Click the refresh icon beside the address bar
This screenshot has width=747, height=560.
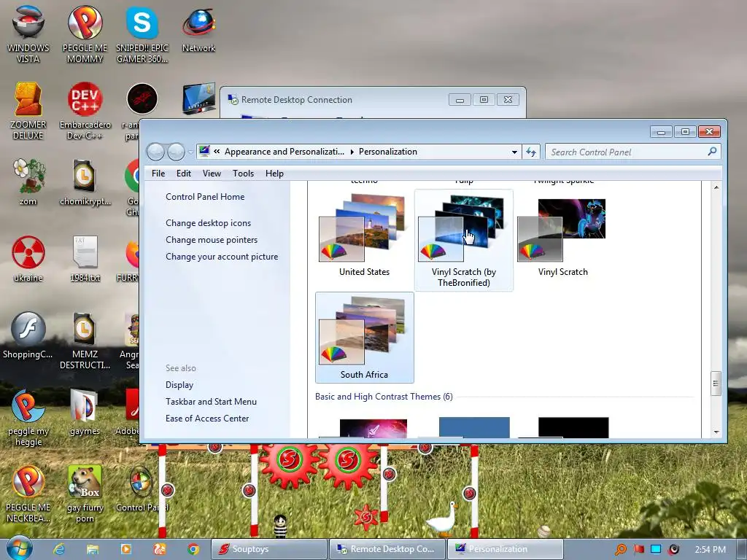click(531, 152)
